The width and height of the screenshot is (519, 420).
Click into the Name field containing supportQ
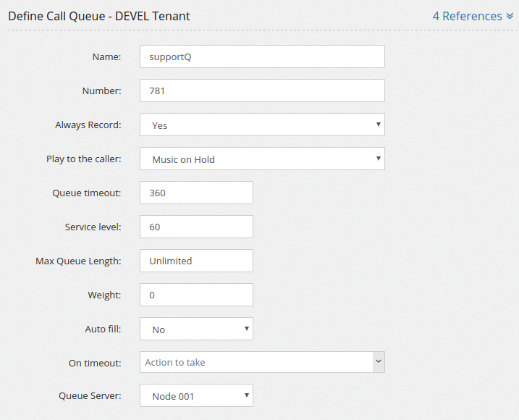pyautogui.click(x=262, y=56)
